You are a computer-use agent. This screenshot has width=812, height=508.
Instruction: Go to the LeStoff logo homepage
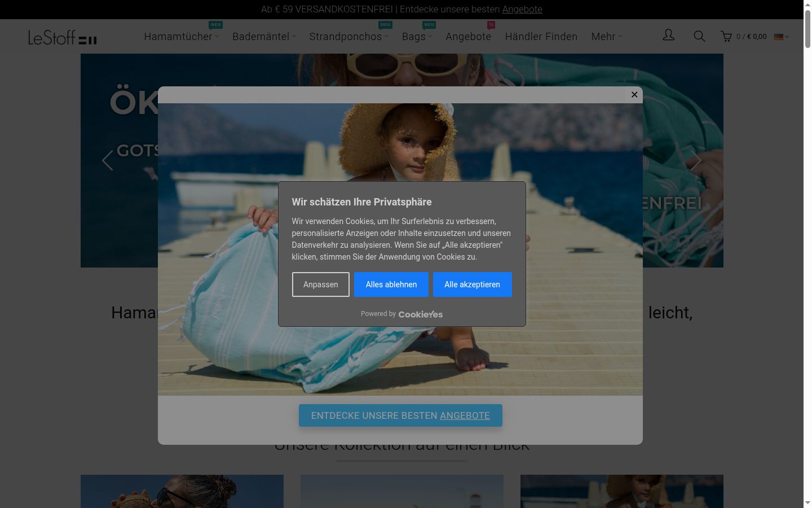point(63,37)
